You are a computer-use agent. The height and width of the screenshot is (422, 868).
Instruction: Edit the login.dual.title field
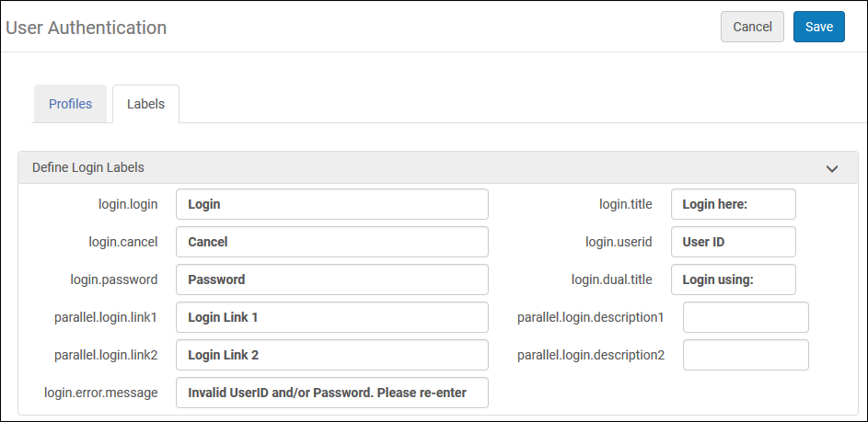pos(733,279)
